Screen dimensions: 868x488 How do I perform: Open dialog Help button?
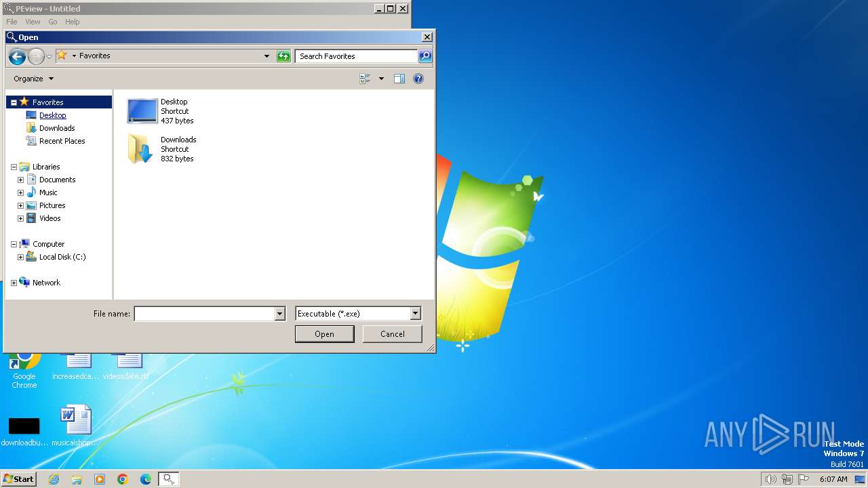point(418,79)
